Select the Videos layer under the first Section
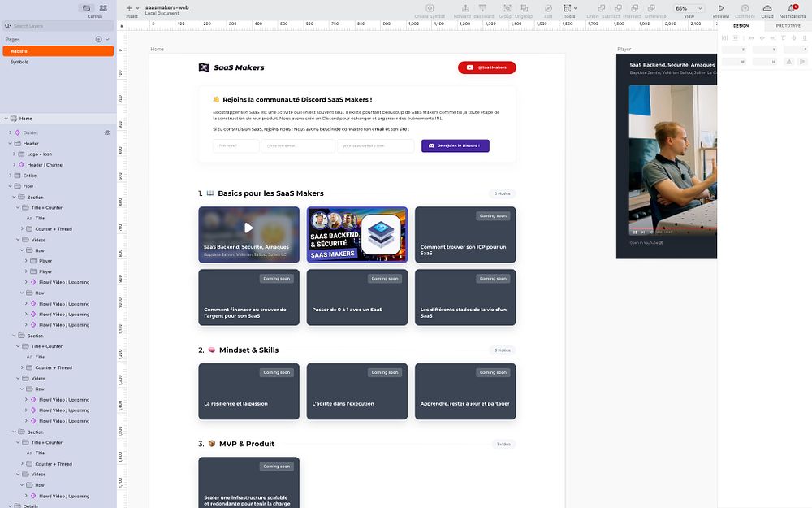 coord(38,240)
